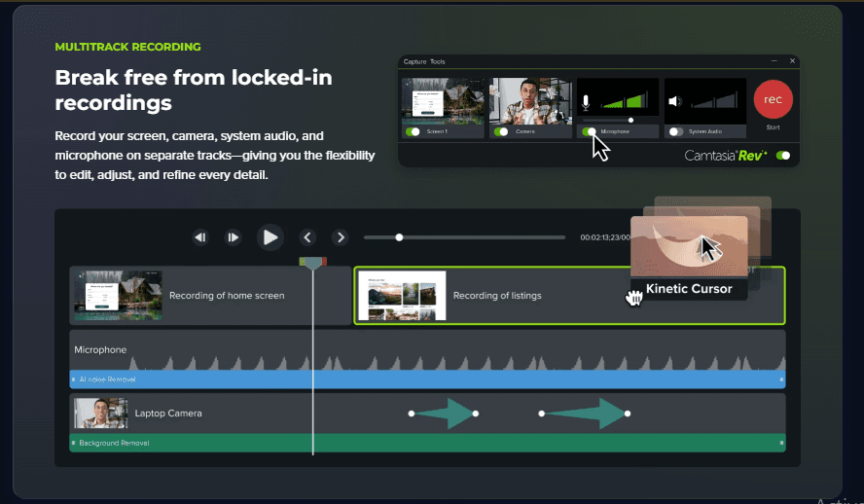Click the red rec button
Screen dimensions: 864x504
[773, 99]
